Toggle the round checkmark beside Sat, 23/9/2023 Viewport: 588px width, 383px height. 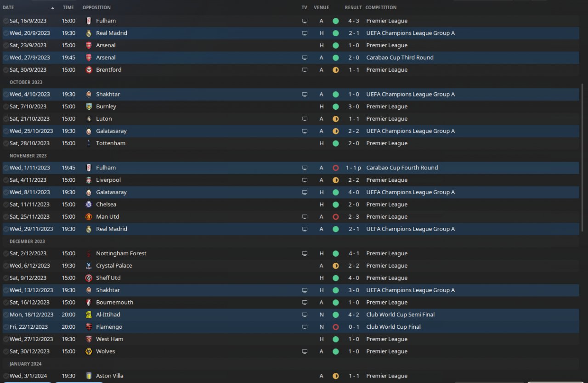[6, 45]
